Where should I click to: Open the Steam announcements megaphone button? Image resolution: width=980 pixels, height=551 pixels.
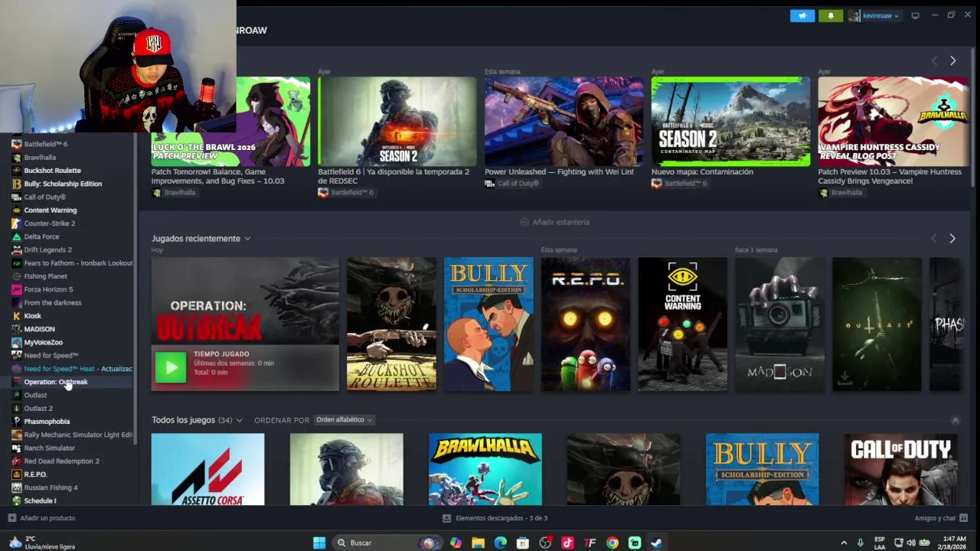coord(802,15)
